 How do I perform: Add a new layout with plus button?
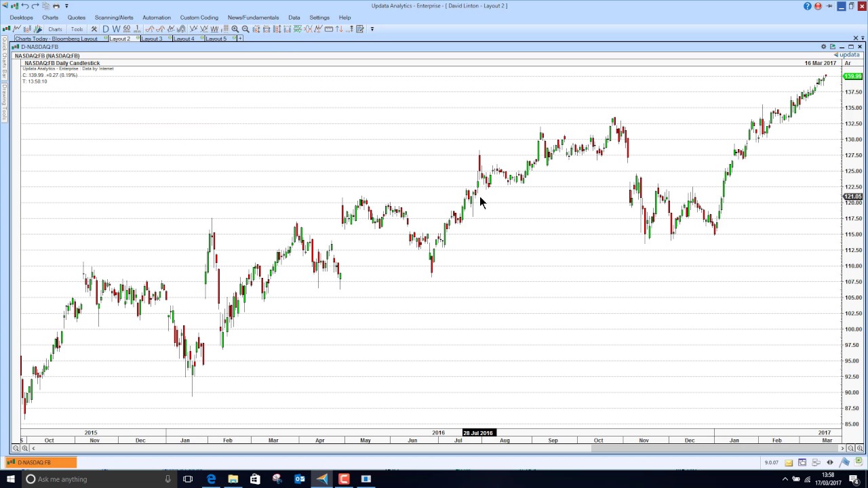click(240, 39)
